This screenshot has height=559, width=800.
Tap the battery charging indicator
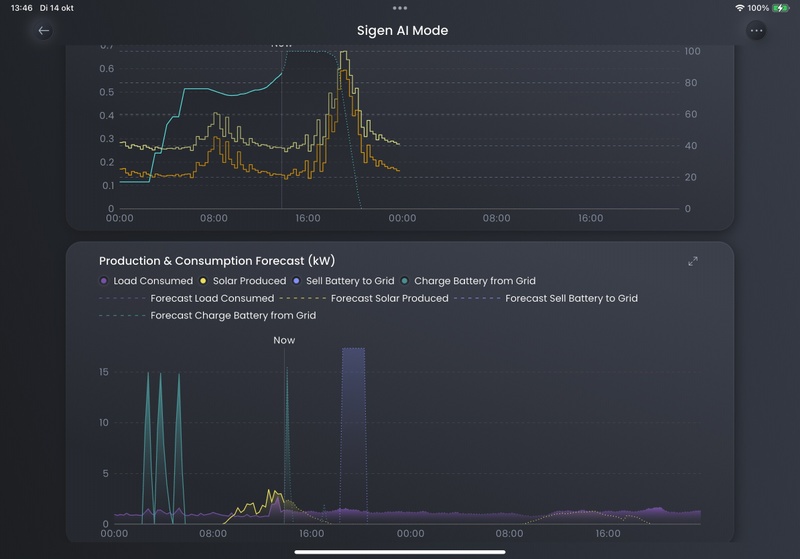[781, 8]
